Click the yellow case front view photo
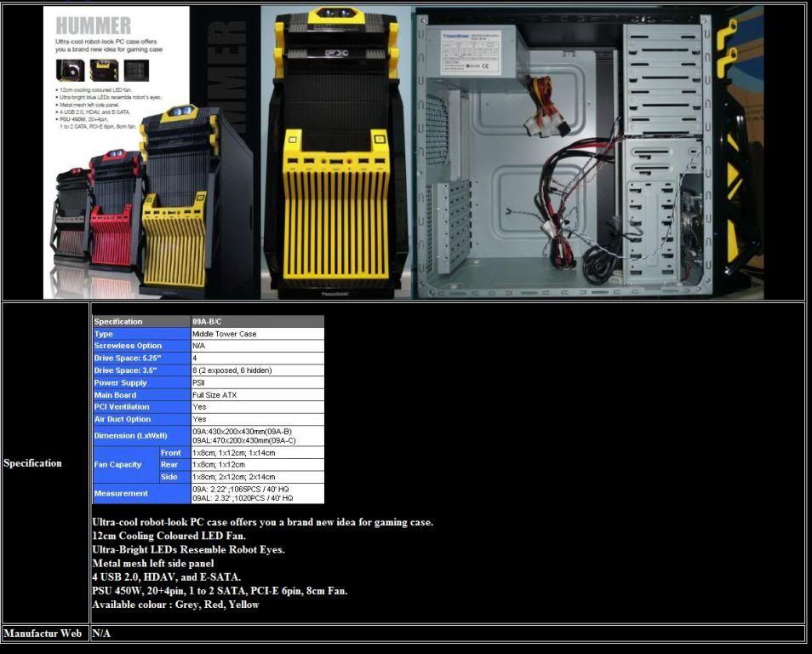Screen dimensions: 812x654 336,152
